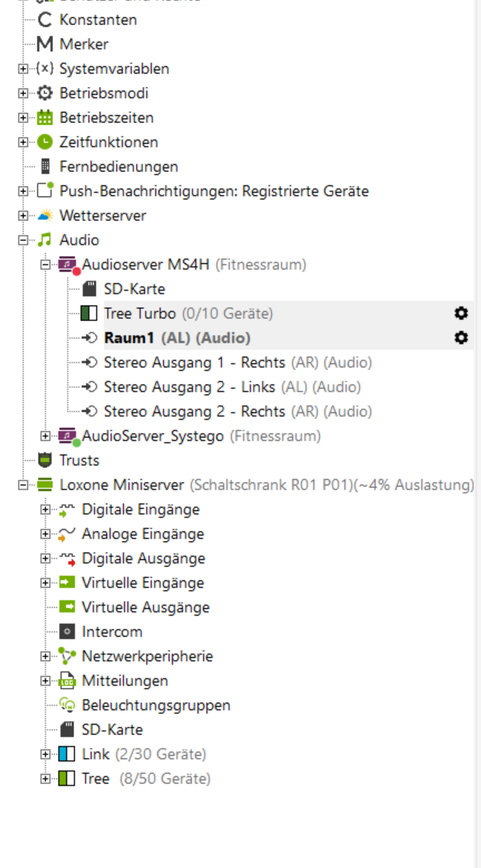
Task: Select the Wetterserver weather icon
Action: (x=45, y=216)
